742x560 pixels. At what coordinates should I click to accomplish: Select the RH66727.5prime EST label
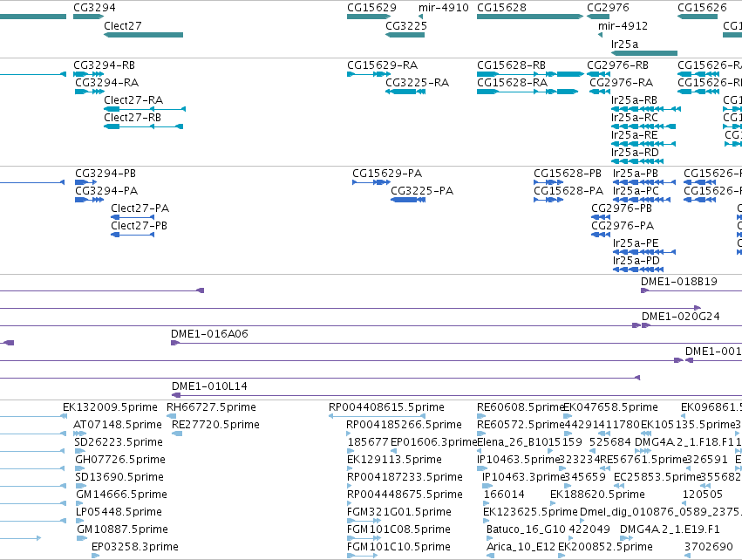click(211, 407)
